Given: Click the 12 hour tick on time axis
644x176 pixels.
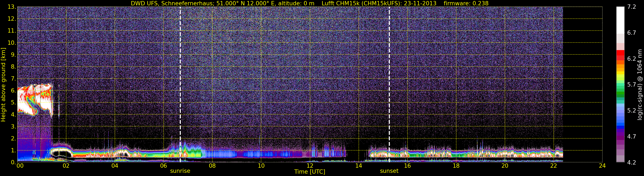Looking at the screenshot, I should click(310, 166).
